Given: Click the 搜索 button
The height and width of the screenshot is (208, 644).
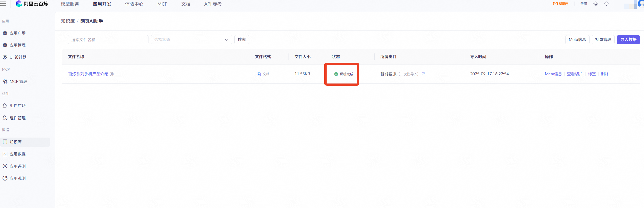Looking at the screenshot, I should tap(241, 40).
